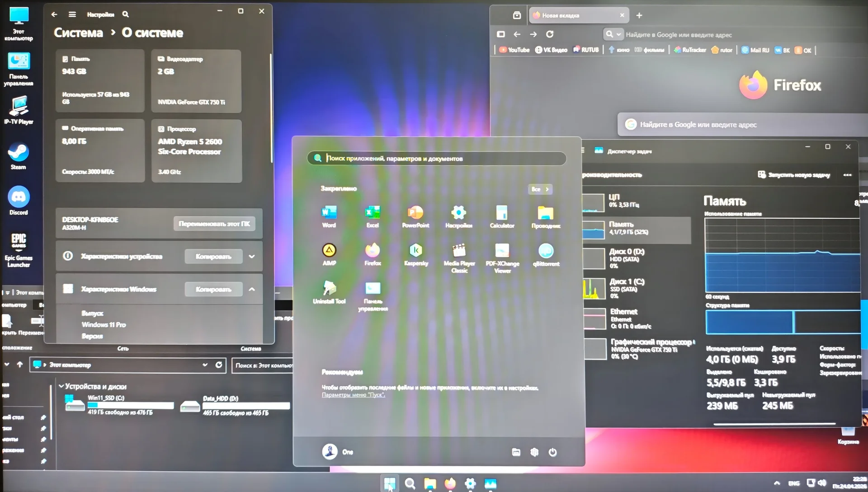Image resolution: width=868 pixels, height=492 pixels.
Task: Open Проводник in pinned apps
Action: click(x=546, y=216)
